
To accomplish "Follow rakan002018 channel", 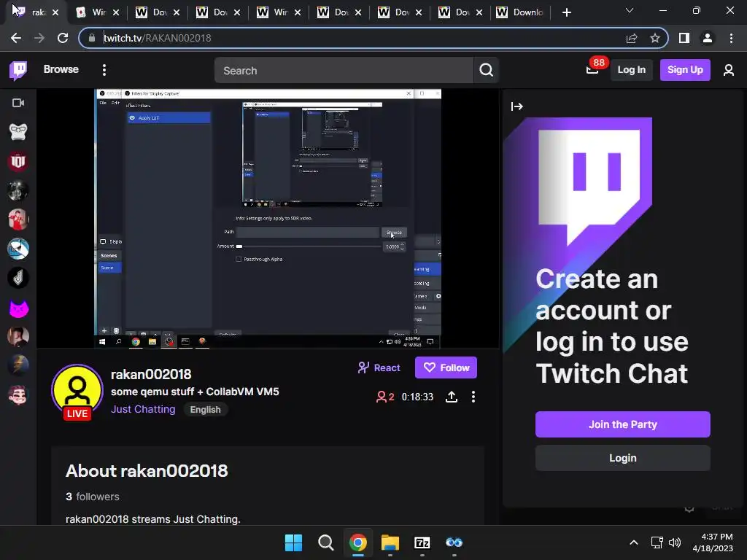I will 446,367.
